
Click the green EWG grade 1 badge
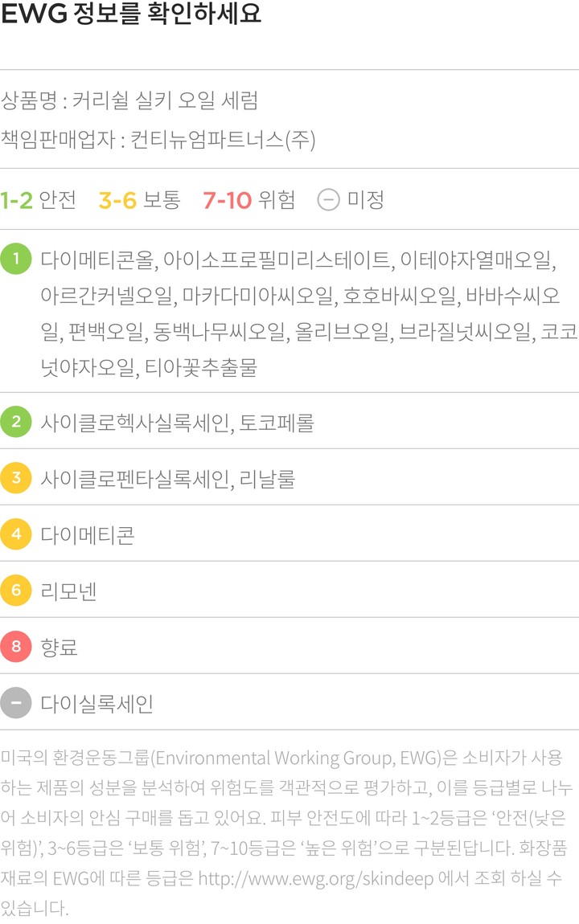tap(15, 260)
